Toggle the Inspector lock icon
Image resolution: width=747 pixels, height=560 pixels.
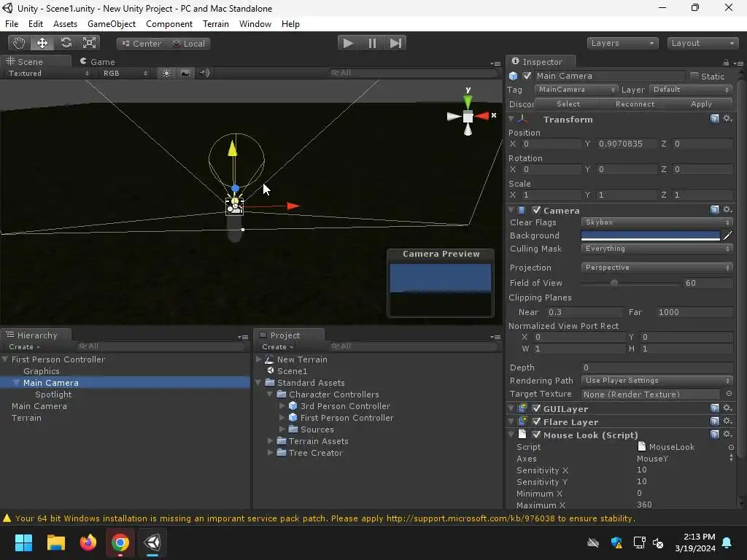pos(726,63)
